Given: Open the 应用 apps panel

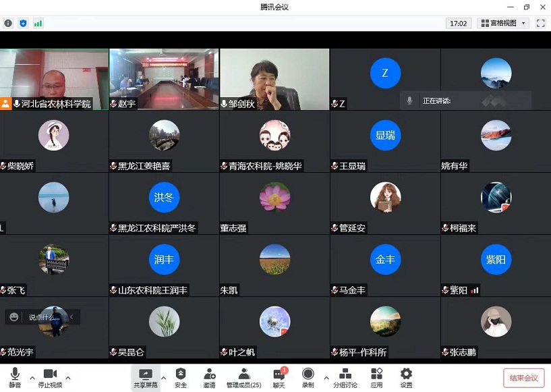Looking at the screenshot, I should tap(376, 377).
